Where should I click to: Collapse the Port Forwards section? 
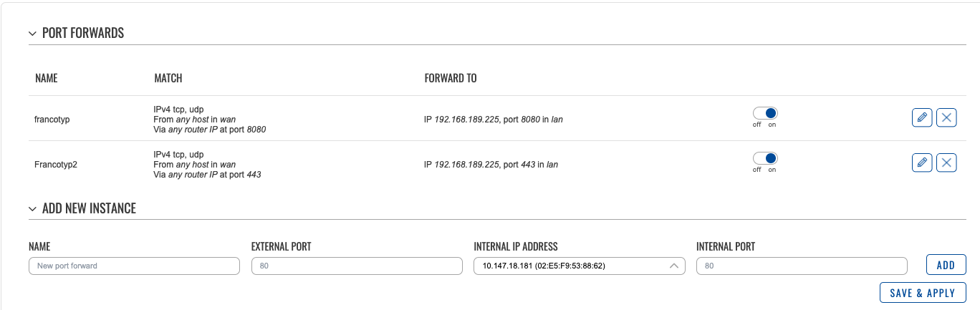pyautogui.click(x=32, y=34)
